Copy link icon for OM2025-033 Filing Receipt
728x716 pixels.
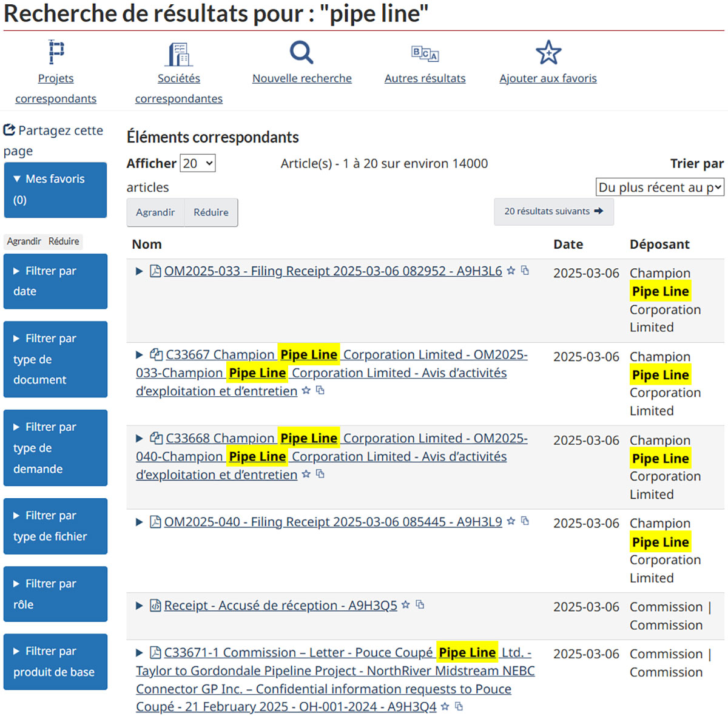point(525,271)
